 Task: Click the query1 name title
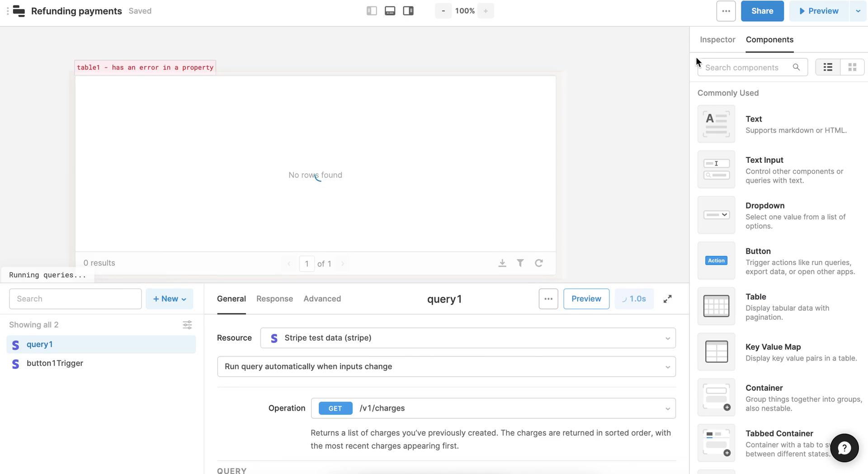[444, 299]
